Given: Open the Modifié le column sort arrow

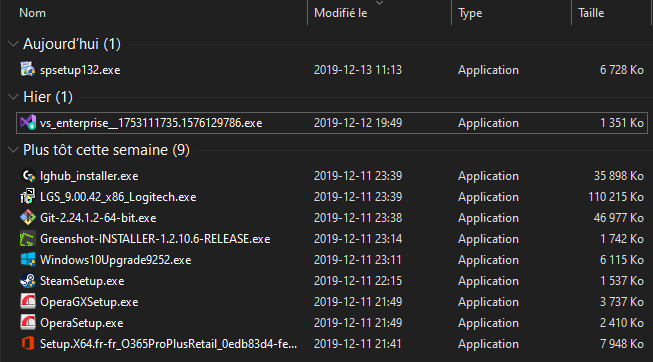Looking at the screenshot, I should point(379,3).
